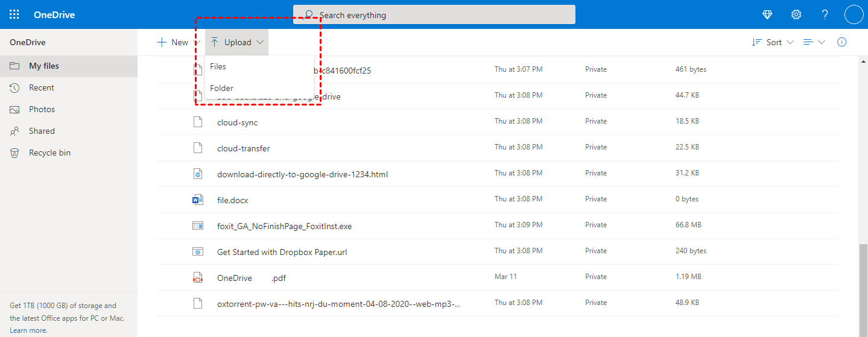868x337 pixels.
Task: Open the cloud-sync file
Action: 237,122
